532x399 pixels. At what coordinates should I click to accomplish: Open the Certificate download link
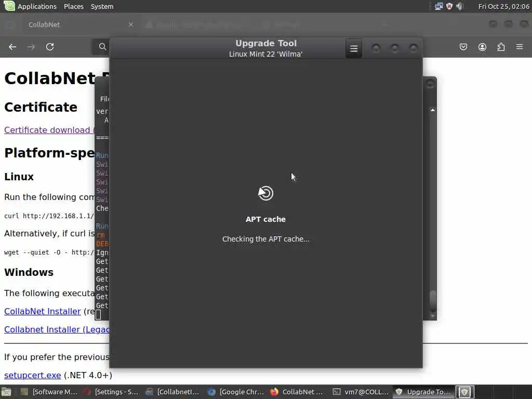click(x=49, y=130)
